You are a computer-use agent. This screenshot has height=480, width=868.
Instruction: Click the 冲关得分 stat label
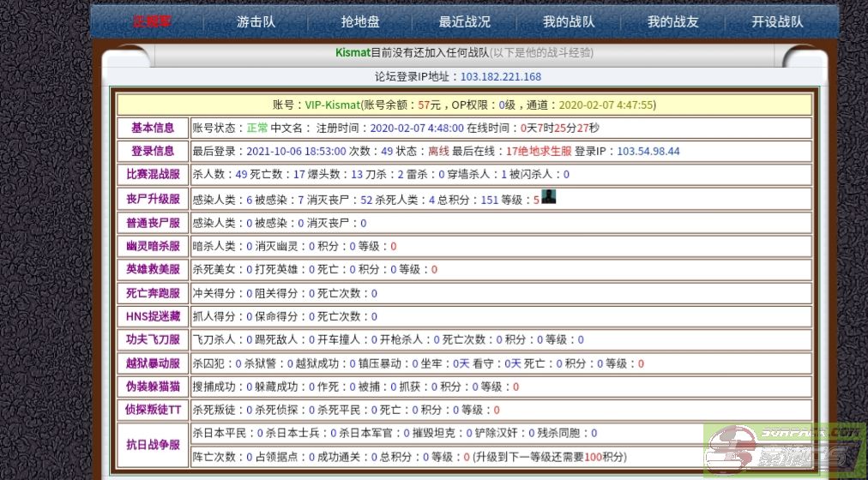[x=214, y=294]
